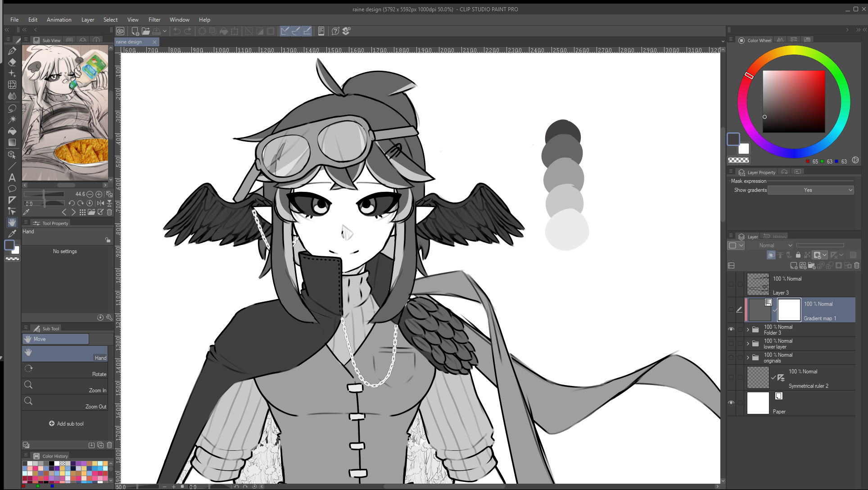This screenshot has width=868, height=490.
Task: Select the Text tool
Action: (x=12, y=177)
